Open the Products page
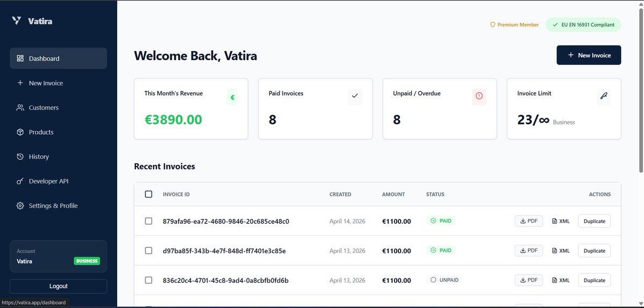Viewport: 644px width, 308px height. (58, 132)
